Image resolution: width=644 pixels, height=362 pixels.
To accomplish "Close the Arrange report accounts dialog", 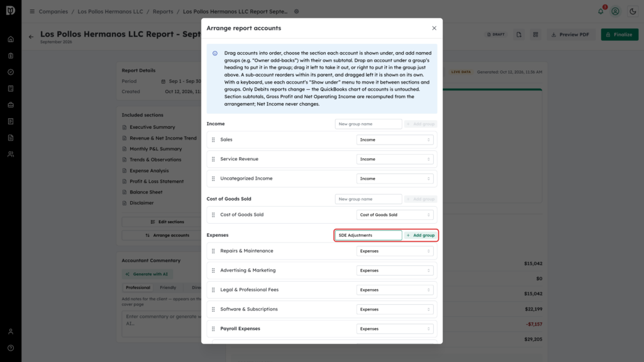I will 434,28.
